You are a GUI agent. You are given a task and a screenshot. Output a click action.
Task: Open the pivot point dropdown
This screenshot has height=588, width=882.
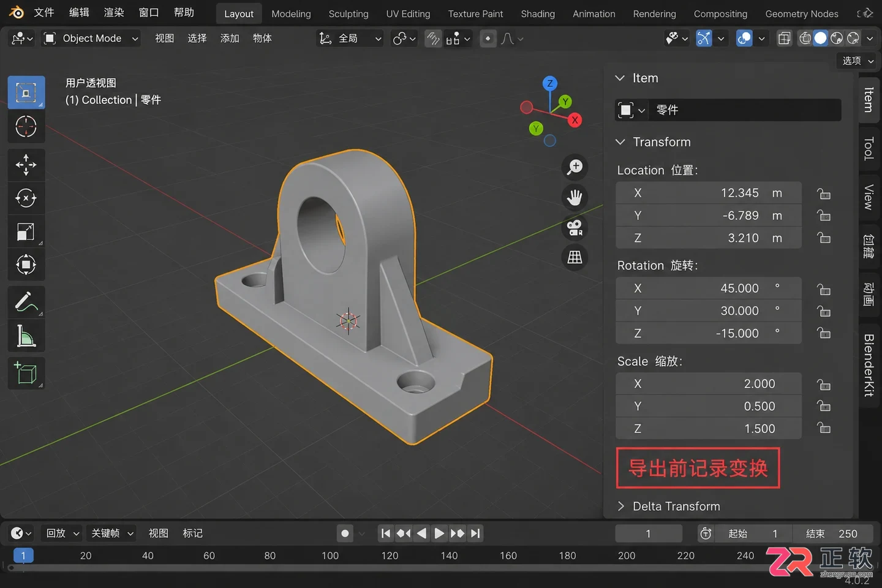404,39
